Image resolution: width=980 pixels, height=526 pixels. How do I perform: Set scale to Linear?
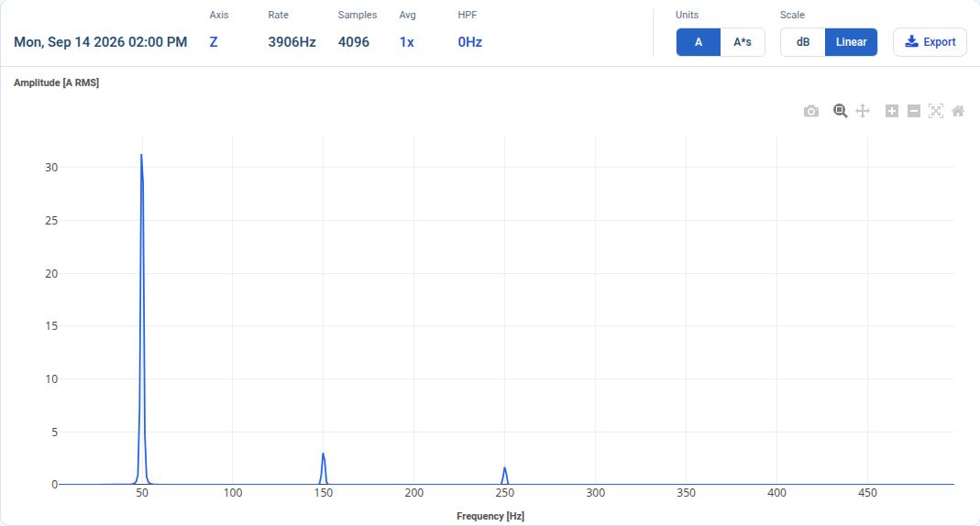coord(852,42)
